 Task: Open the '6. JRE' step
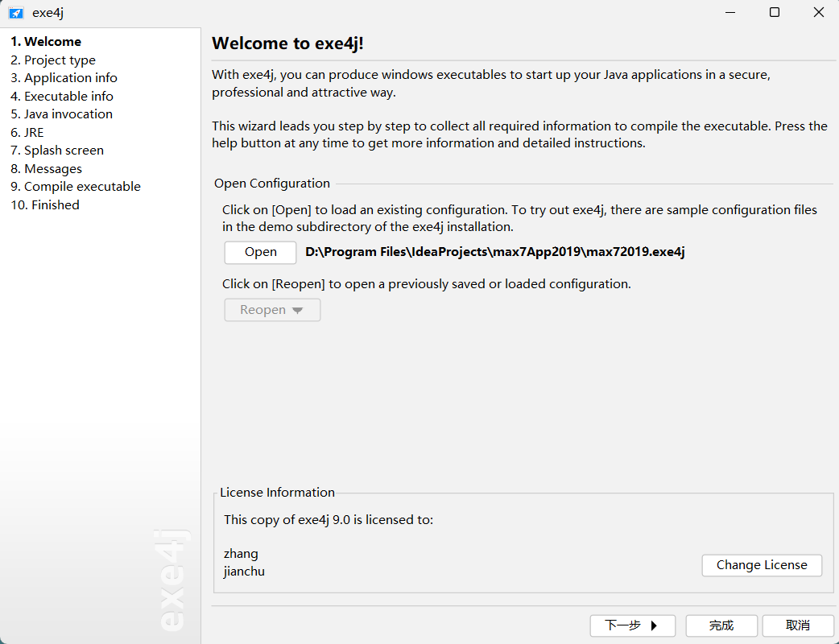coord(27,133)
